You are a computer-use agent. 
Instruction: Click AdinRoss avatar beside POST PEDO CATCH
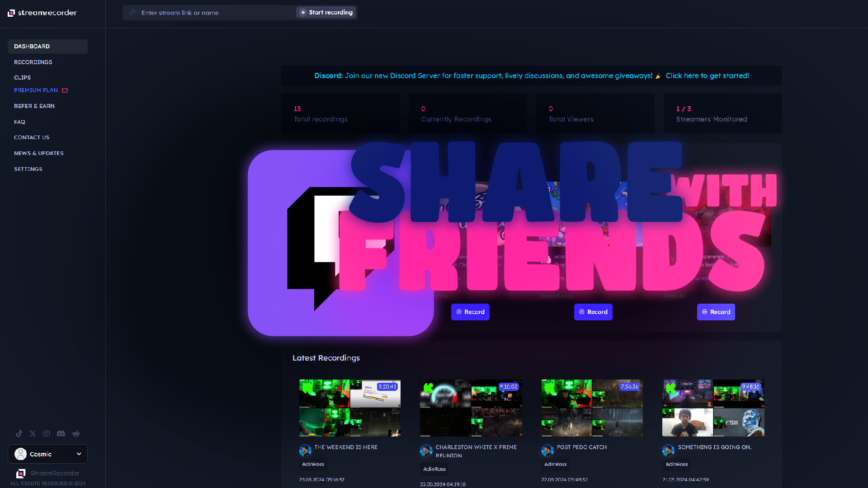(x=547, y=450)
